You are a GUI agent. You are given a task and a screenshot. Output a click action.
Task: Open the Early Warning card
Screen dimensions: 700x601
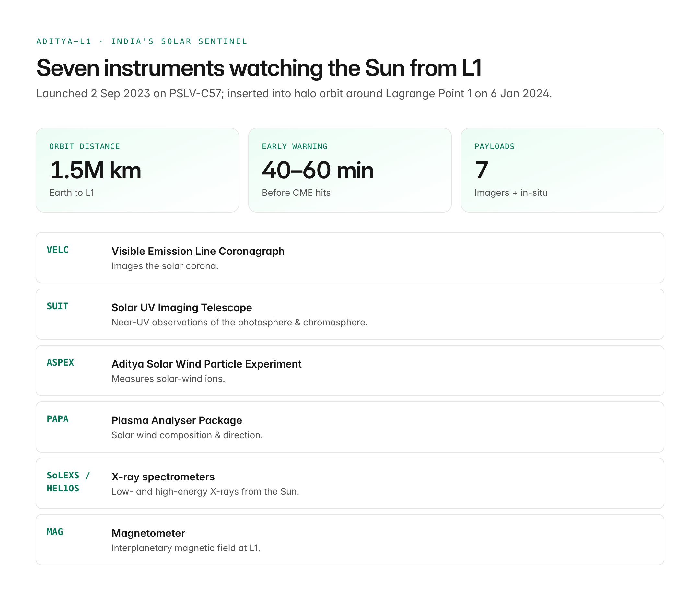pos(350,170)
